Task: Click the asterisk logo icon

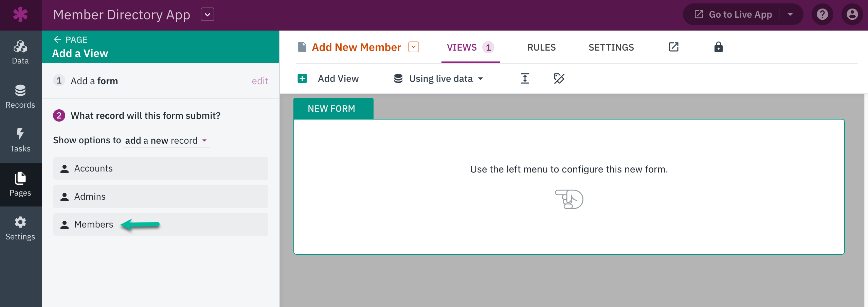Action: point(20,15)
